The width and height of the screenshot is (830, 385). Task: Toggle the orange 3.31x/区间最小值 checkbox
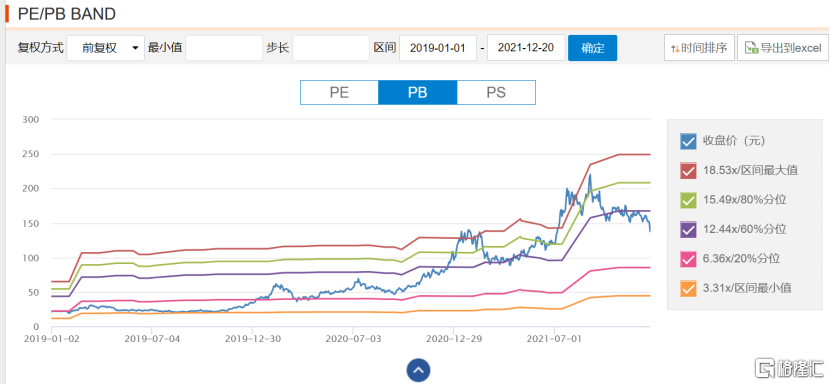[x=688, y=289]
